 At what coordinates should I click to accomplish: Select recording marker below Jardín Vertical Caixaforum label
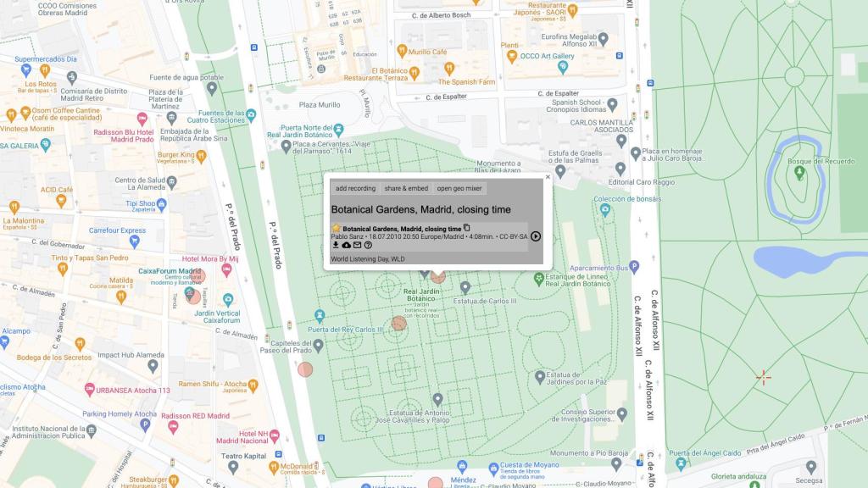coord(193,297)
